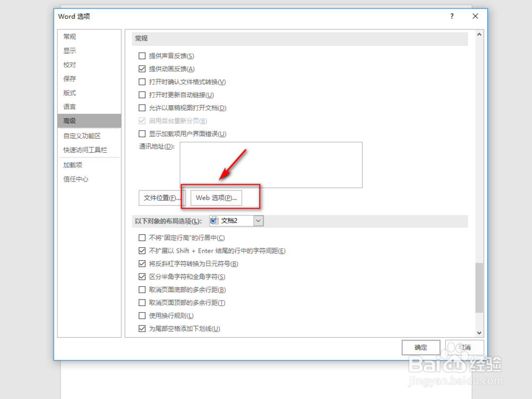
Task: Close the Word 选项 dialog
Action: [x=475, y=16]
